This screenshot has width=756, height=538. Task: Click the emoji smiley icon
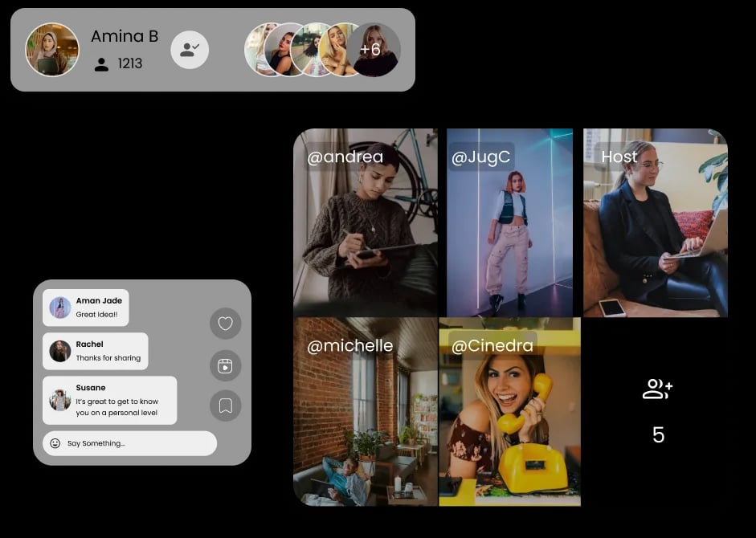pos(55,443)
